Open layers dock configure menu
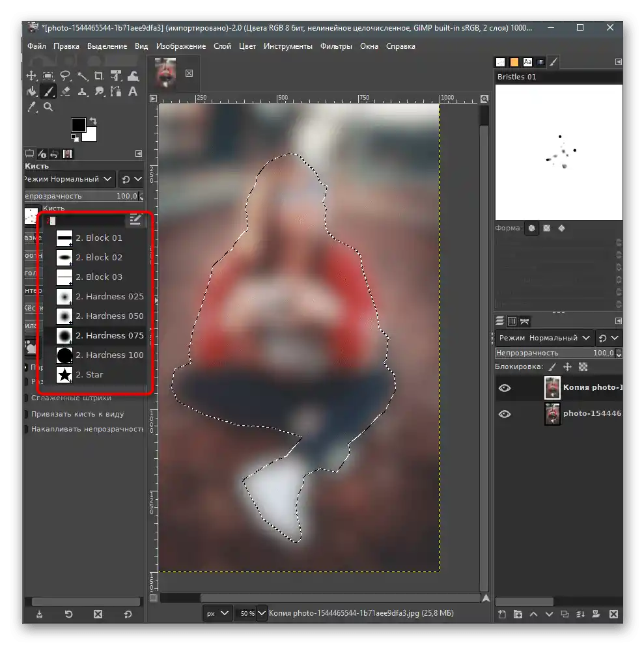Image resolution: width=644 pixels, height=645 pixels. (x=618, y=321)
